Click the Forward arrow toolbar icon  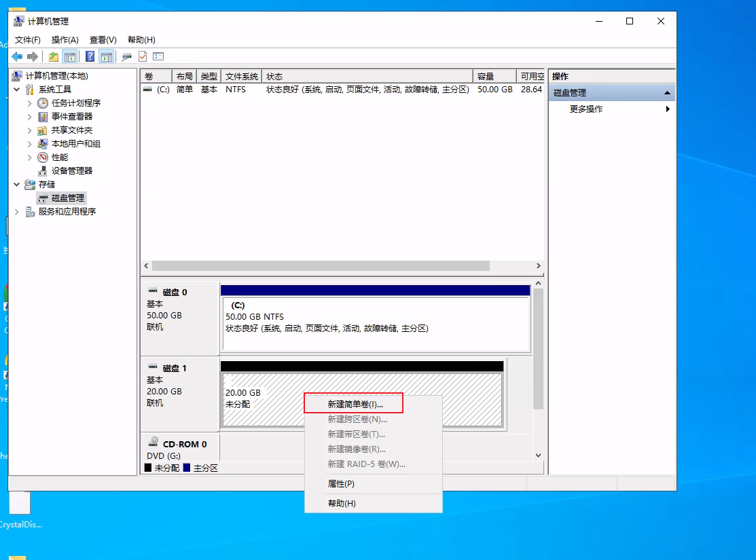(33, 57)
